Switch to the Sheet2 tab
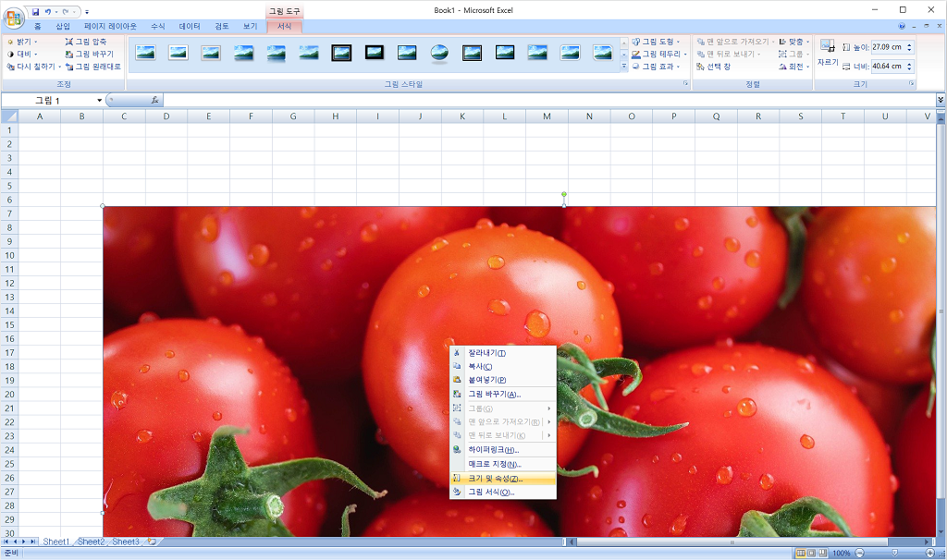The image size is (947, 560). pyautogui.click(x=91, y=542)
